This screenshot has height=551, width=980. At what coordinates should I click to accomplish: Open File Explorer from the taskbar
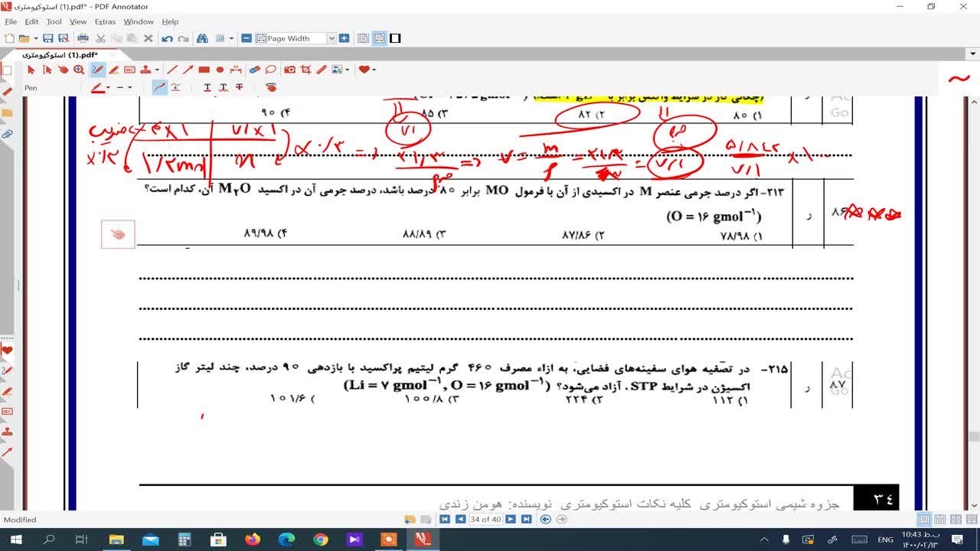pos(117,540)
